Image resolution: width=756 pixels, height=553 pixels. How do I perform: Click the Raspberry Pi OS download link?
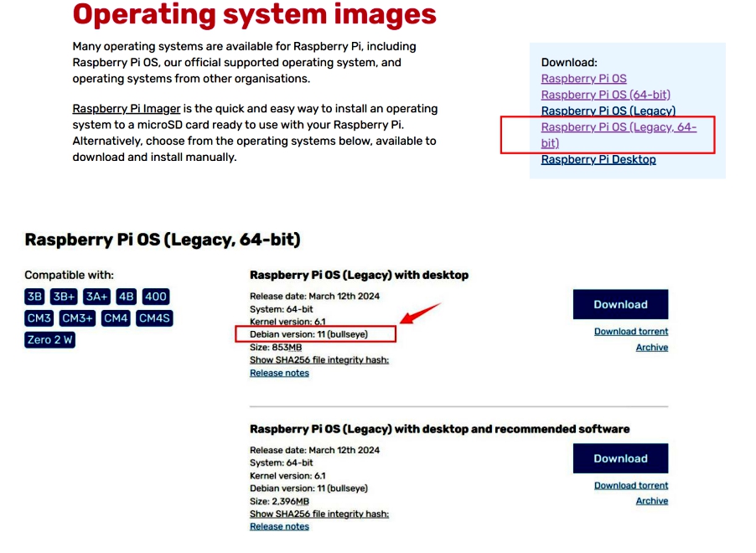pos(583,79)
